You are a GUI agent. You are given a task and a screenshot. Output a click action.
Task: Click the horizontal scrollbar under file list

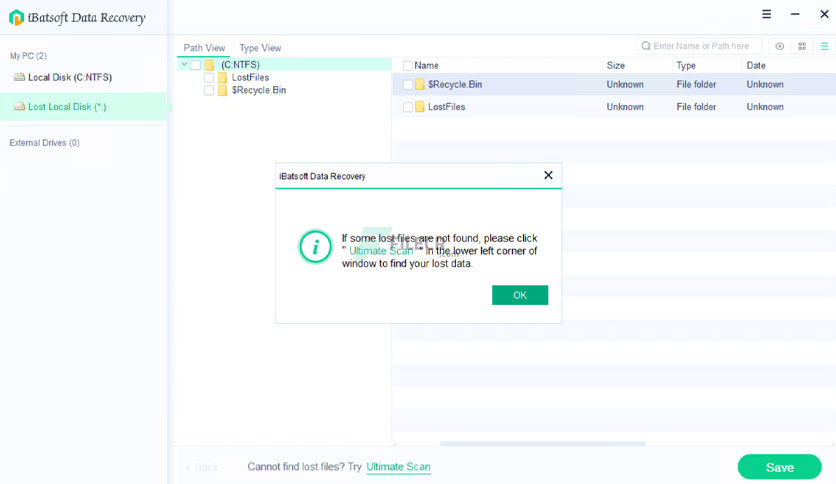(x=542, y=443)
